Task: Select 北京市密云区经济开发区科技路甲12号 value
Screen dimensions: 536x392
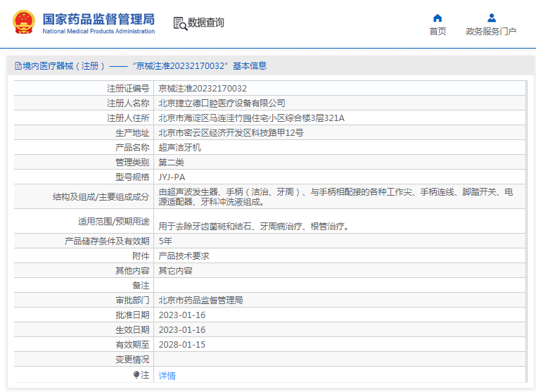Action: (x=231, y=133)
